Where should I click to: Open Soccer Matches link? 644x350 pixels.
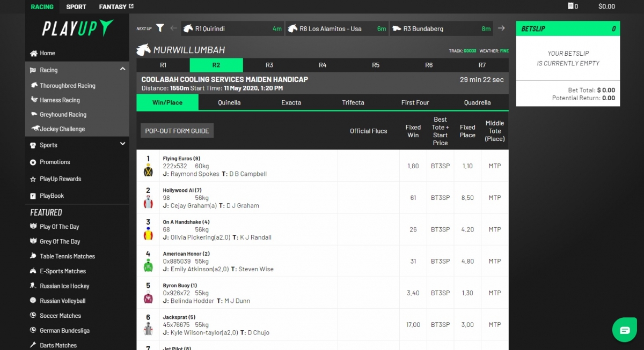pos(61,316)
